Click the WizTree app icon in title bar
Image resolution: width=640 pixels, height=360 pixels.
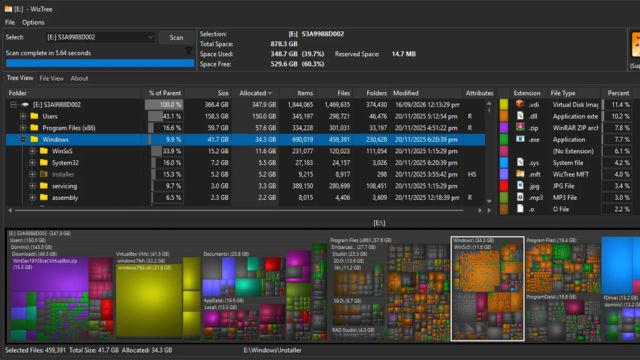tap(8, 9)
